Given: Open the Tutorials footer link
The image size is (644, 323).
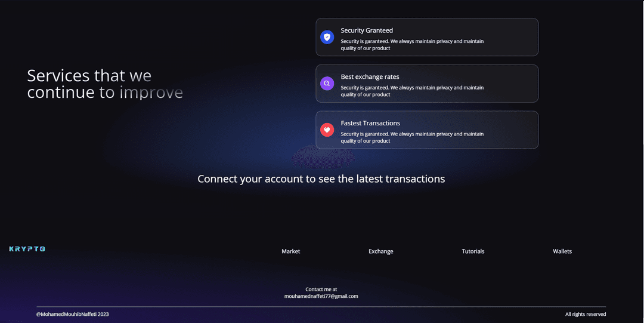Looking at the screenshot, I should [x=473, y=251].
